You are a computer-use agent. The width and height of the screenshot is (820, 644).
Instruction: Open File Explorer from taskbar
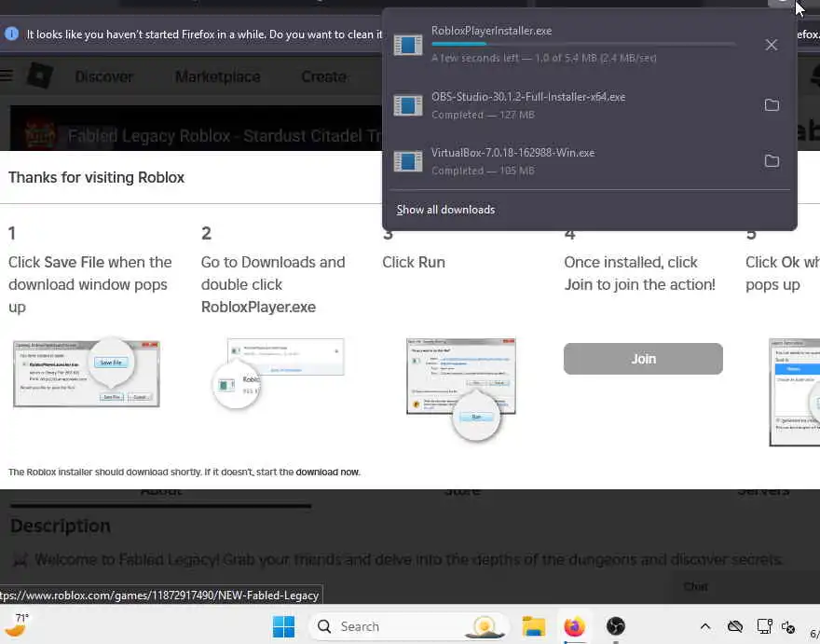pos(533,626)
